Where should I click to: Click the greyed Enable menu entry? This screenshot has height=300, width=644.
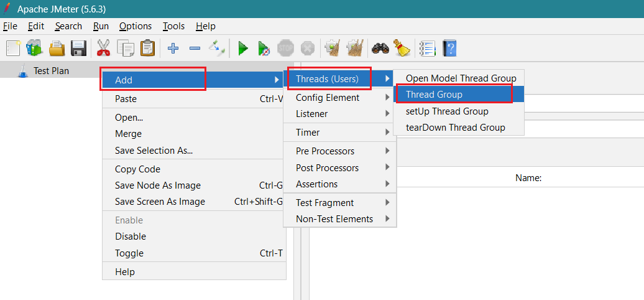193,220
